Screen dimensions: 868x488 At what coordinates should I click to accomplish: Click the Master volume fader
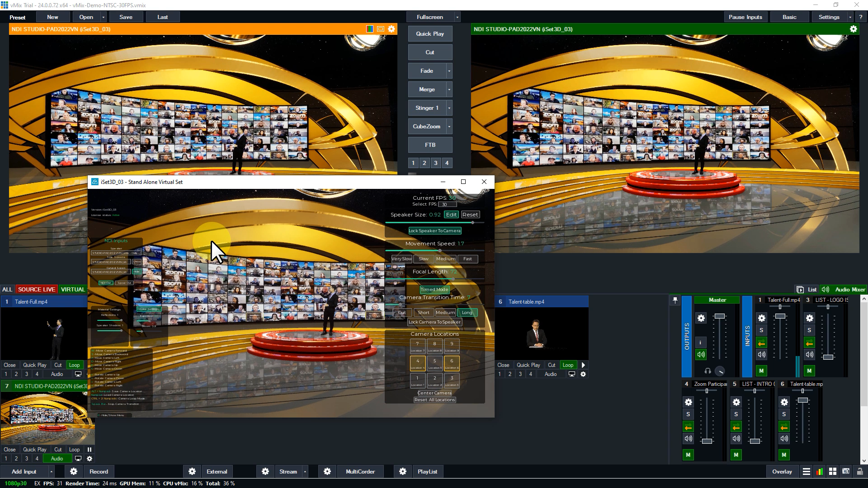[x=719, y=316]
